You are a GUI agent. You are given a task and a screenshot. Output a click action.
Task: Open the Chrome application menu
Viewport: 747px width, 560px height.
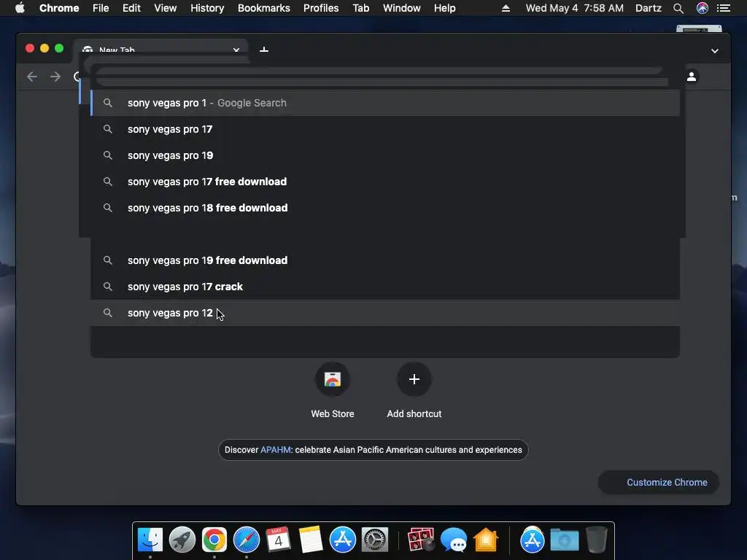click(59, 8)
